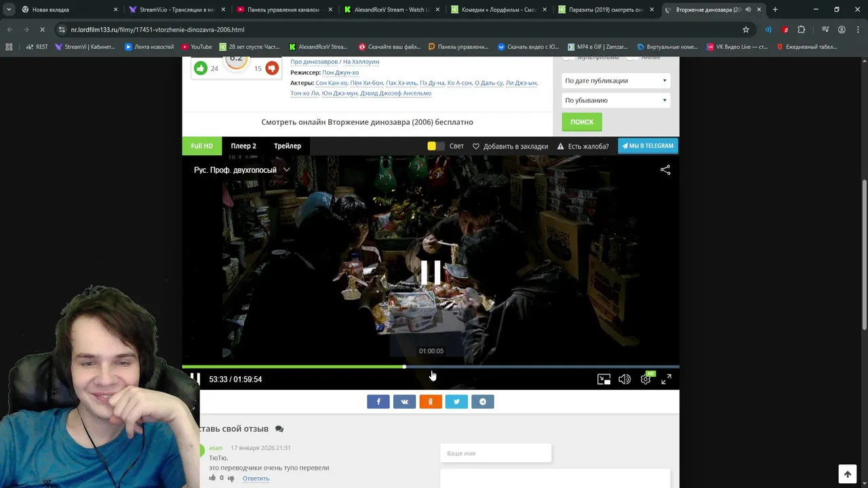Open actor Дэвид Джозеф Ансельмо link

pos(396,94)
